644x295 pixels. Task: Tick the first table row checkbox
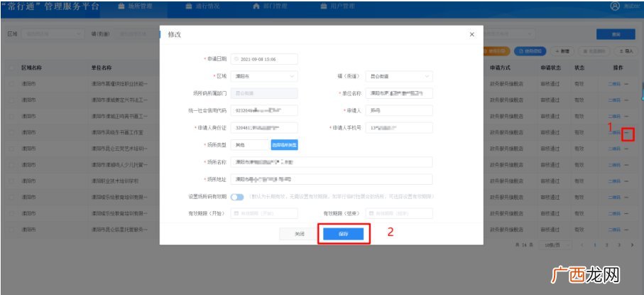click(x=11, y=83)
